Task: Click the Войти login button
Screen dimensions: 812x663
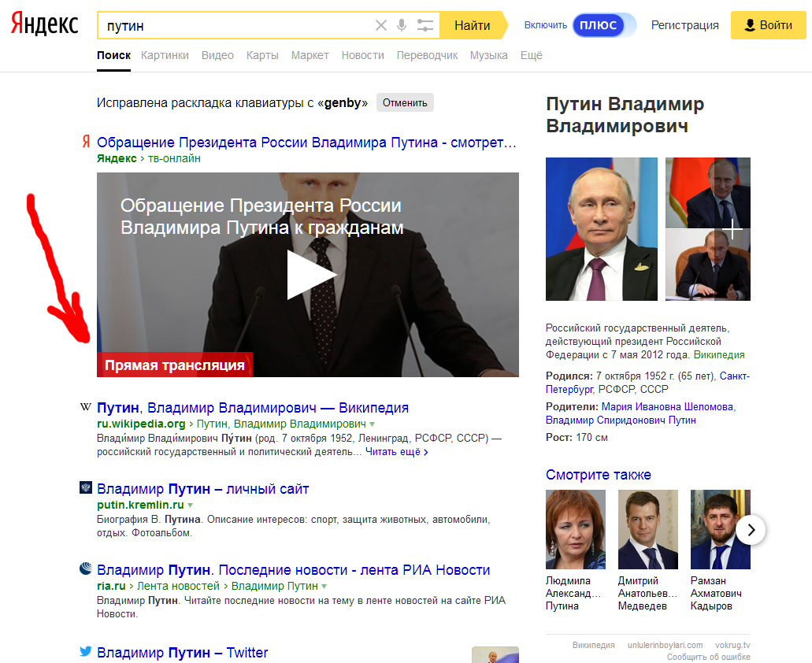Action: point(769,25)
